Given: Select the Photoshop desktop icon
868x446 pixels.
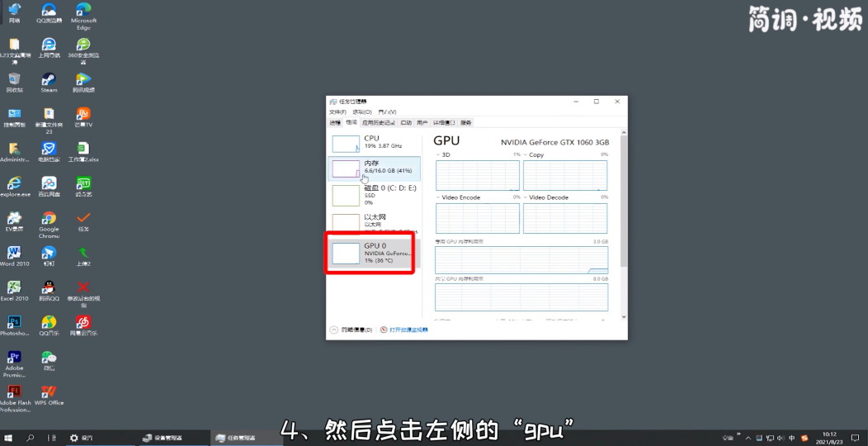Looking at the screenshot, I should (14, 325).
